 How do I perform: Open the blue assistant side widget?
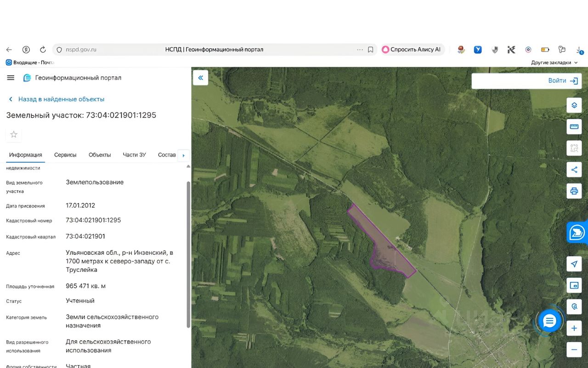click(x=577, y=232)
